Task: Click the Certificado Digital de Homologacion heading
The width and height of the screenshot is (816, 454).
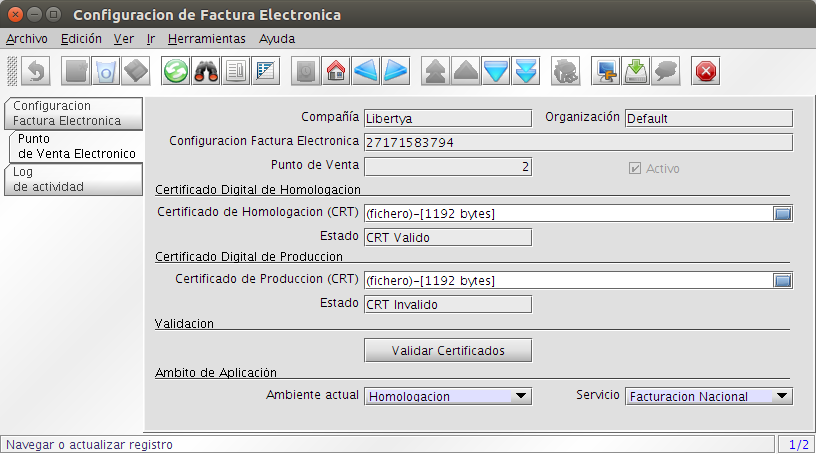Action: 258,190
